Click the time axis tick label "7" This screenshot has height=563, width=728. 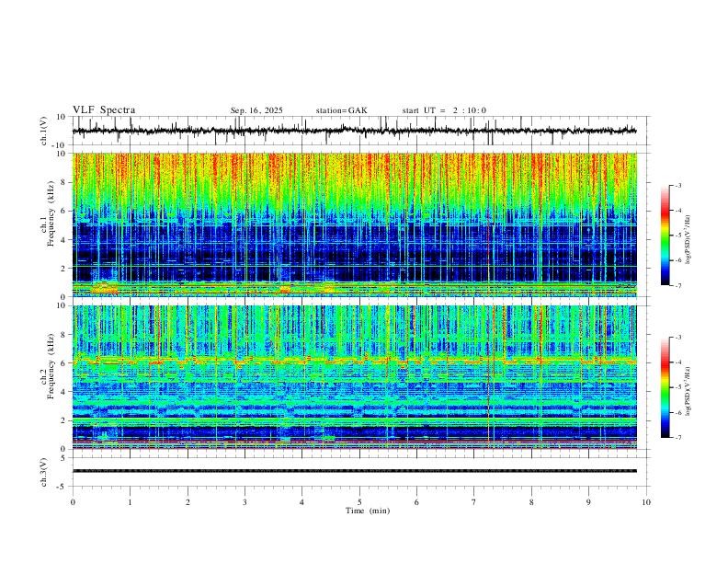(474, 502)
